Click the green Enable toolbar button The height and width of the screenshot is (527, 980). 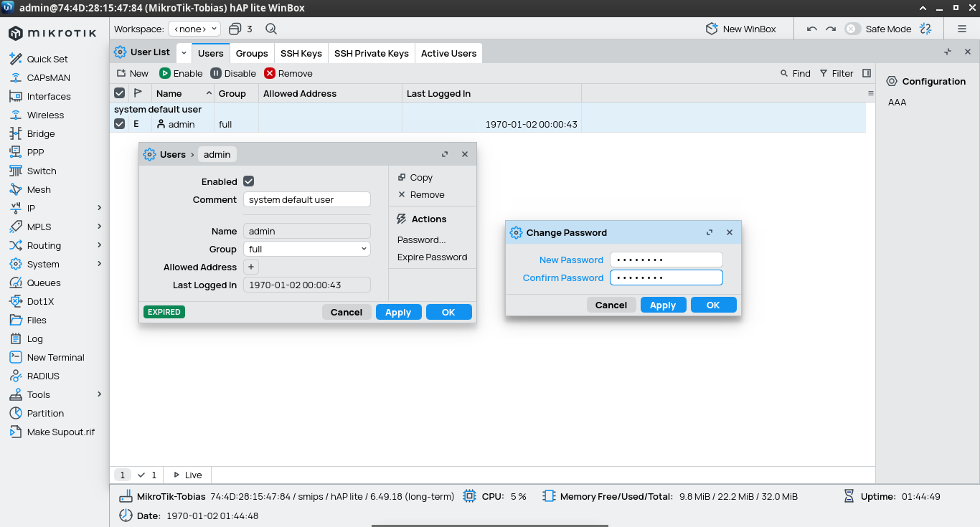click(x=181, y=73)
